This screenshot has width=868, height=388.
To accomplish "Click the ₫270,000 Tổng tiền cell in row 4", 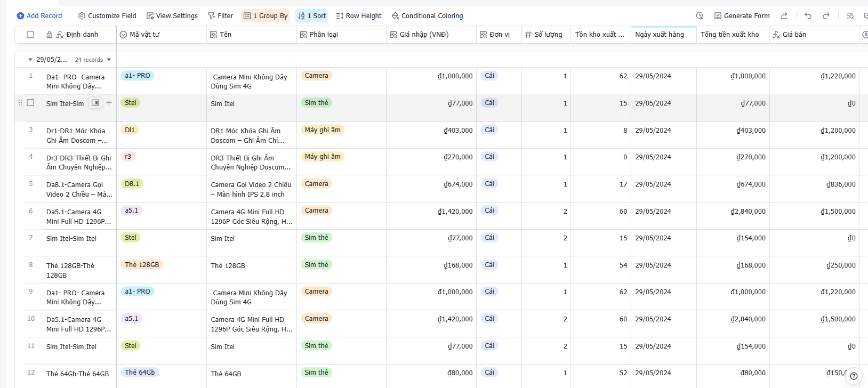I will (x=733, y=161).
